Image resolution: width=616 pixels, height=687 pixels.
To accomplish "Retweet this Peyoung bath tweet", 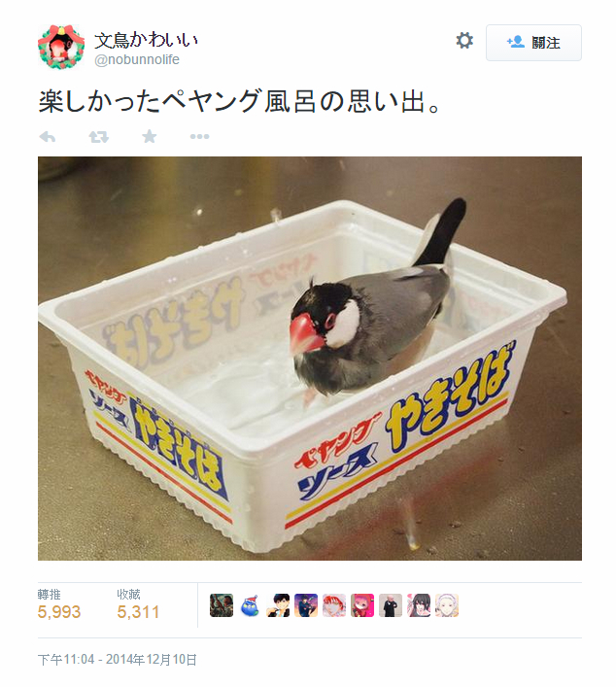I will pos(98,137).
